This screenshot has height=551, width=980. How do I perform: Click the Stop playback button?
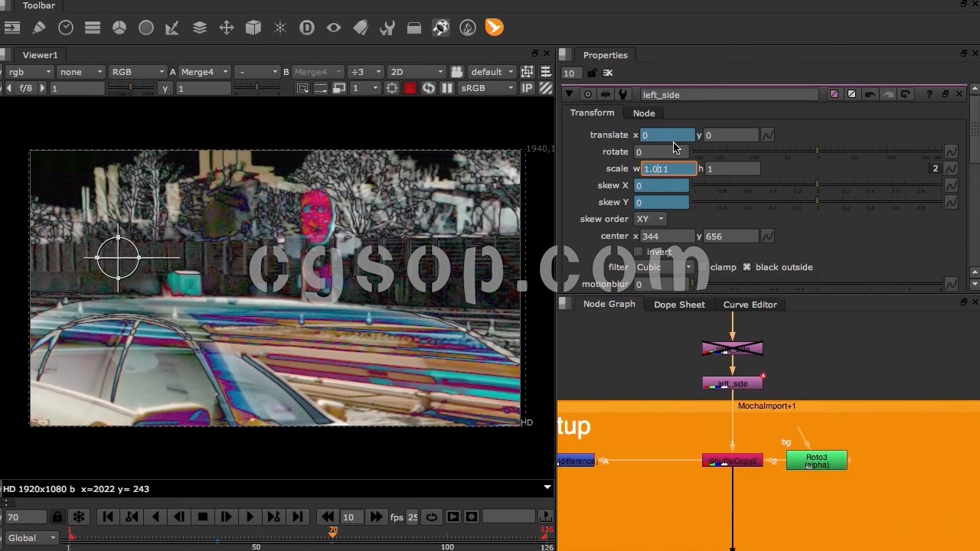pyautogui.click(x=203, y=517)
